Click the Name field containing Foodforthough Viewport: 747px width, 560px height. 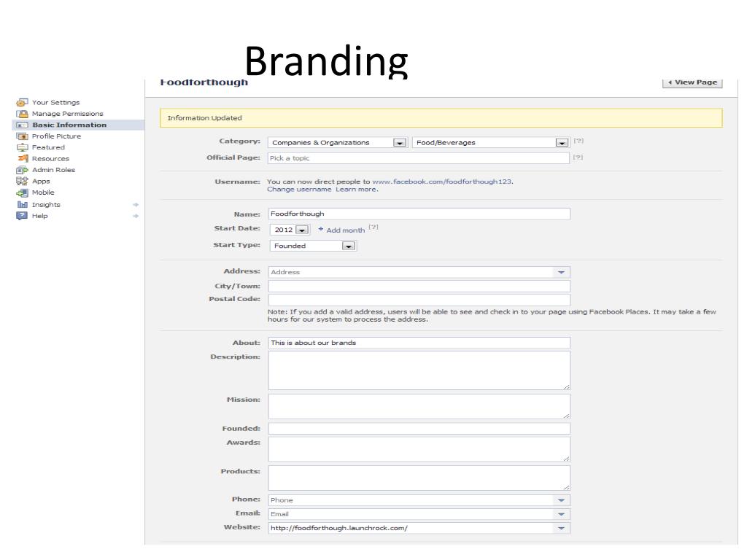click(419, 214)
